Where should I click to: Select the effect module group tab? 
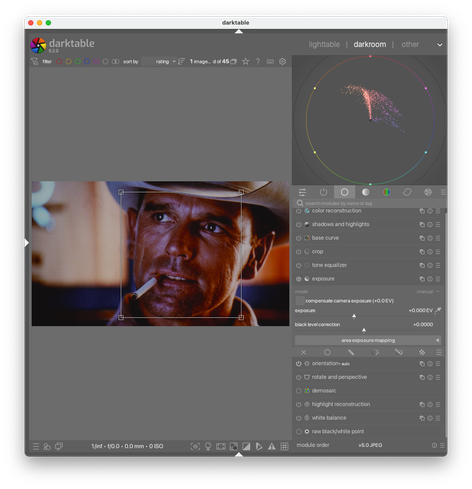[x=428, y=192]
